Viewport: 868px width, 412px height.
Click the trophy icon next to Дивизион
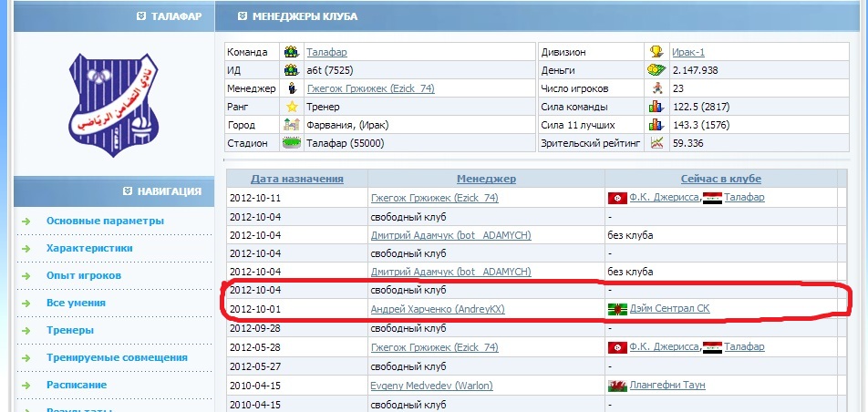point(655,52)
